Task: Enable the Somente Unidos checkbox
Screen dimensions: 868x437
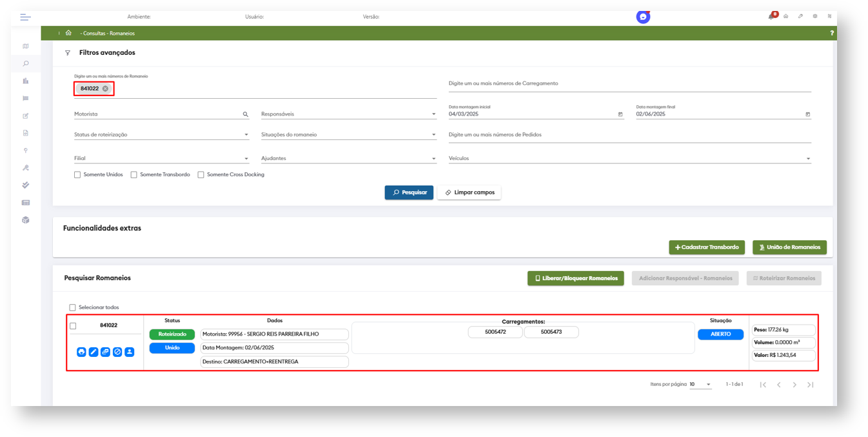Action: [77, 175]
